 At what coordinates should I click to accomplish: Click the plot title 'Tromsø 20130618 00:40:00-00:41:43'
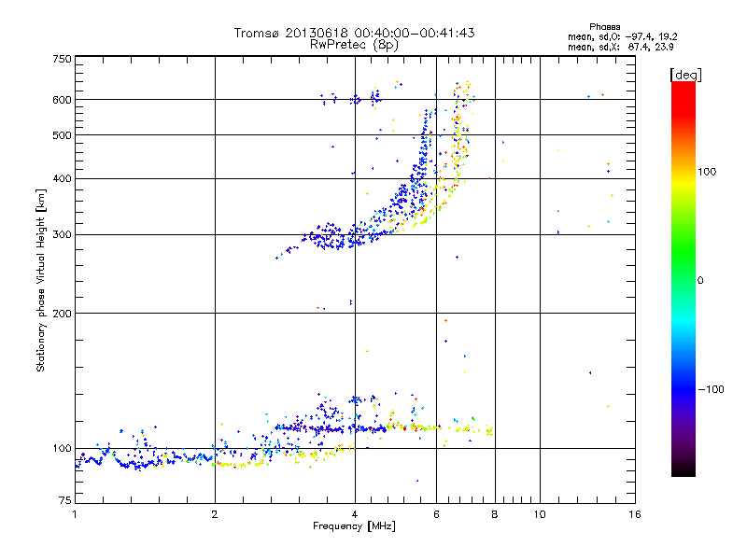coord(354,33)
